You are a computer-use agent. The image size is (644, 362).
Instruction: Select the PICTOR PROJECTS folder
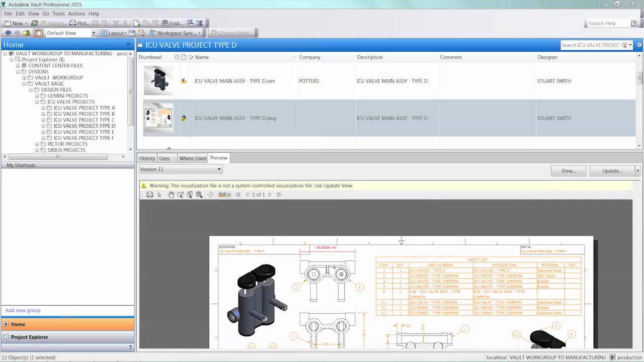[x=67, y=144]
